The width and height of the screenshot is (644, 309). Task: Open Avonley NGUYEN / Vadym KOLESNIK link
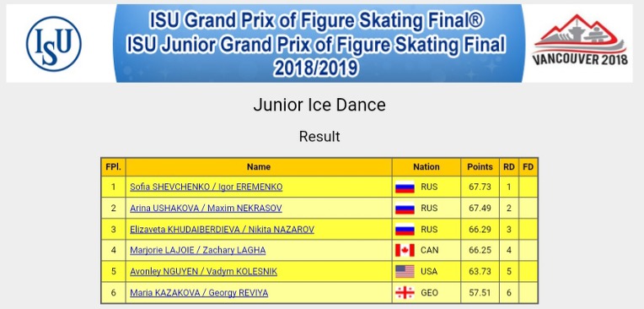click(203, 272)
